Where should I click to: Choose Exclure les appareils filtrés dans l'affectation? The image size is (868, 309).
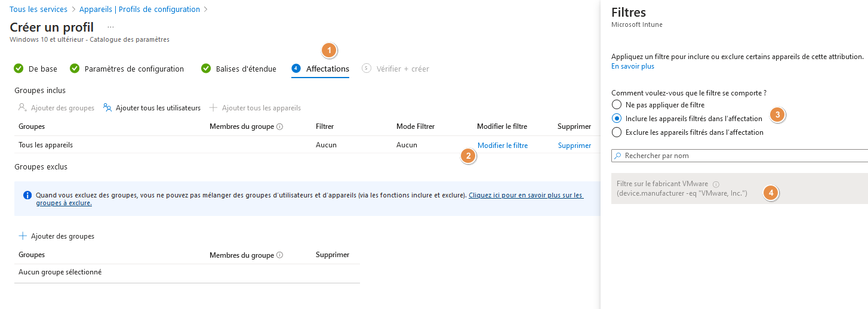pos(617,132)
